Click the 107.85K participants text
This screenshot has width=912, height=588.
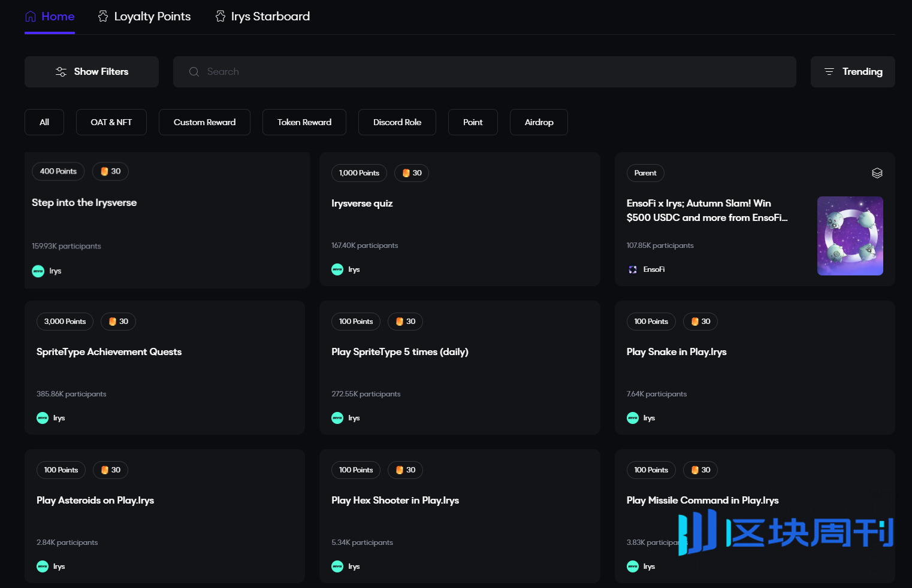pyautogui.click(x=660, y=245)
